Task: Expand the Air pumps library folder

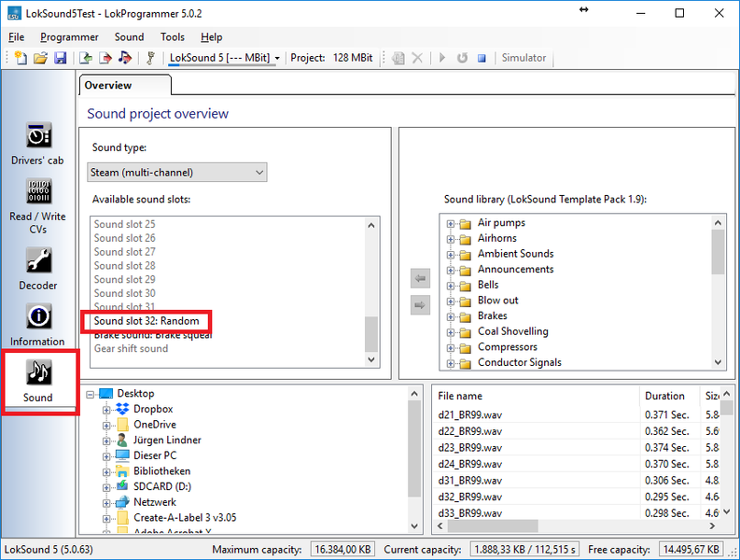Action: [x=450, y=224]
